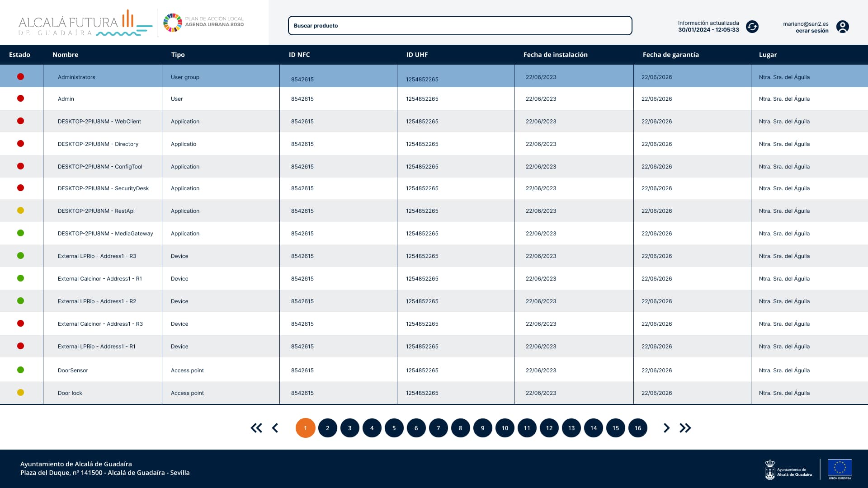
Task: Click the Admin user row name
Action: tap(66, 99)
